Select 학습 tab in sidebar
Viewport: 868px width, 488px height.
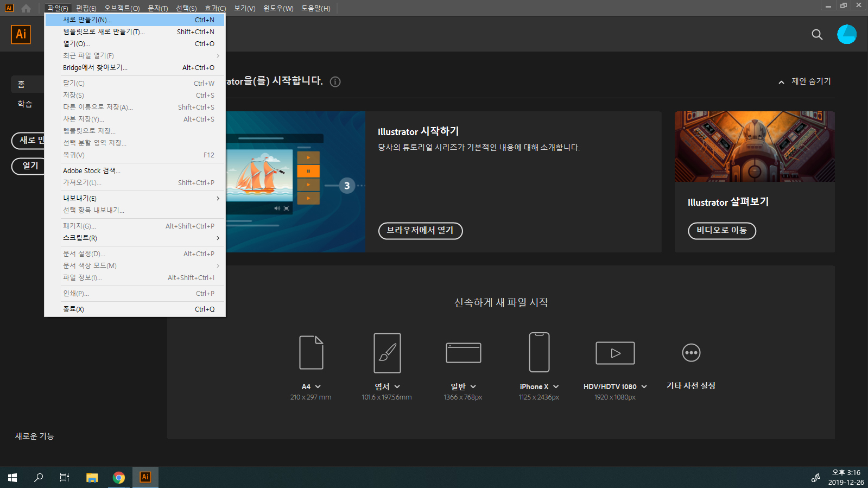pos(25,104)
